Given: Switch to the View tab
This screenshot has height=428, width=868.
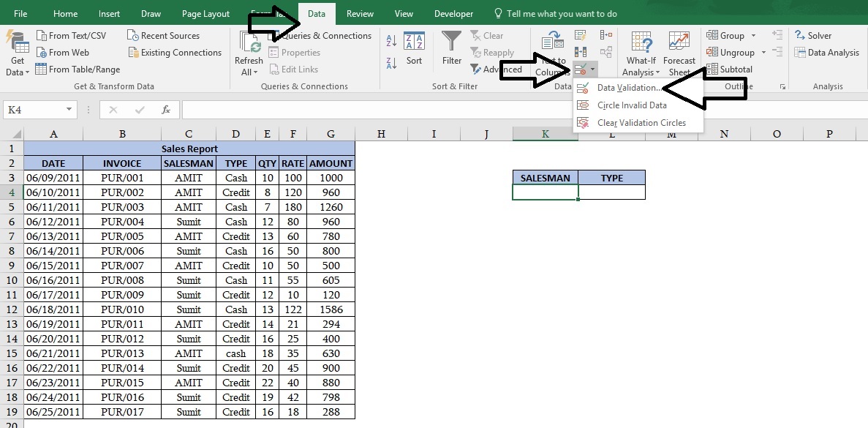Looking at the screenshot, I should click(404, 14).
